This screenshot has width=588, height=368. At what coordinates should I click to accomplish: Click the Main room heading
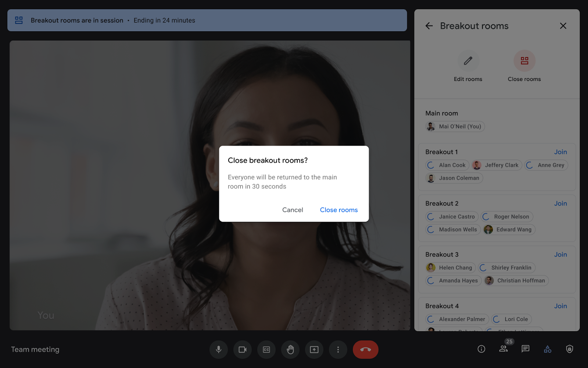442,113
